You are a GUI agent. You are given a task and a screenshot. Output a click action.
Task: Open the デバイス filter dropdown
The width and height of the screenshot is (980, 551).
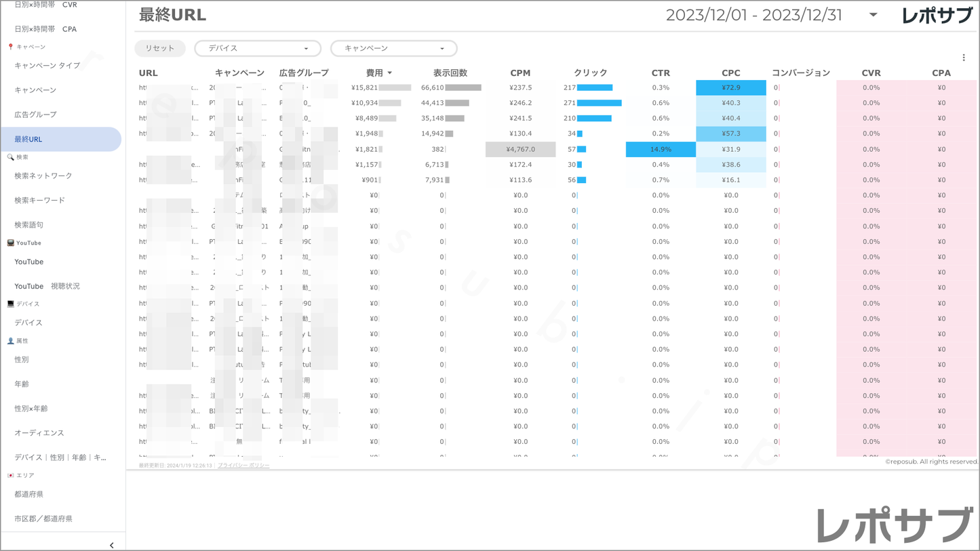[x=257, y=49]
